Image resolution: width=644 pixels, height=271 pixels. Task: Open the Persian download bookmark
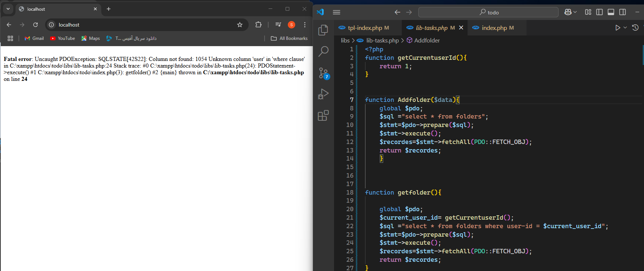pos(131,38)
